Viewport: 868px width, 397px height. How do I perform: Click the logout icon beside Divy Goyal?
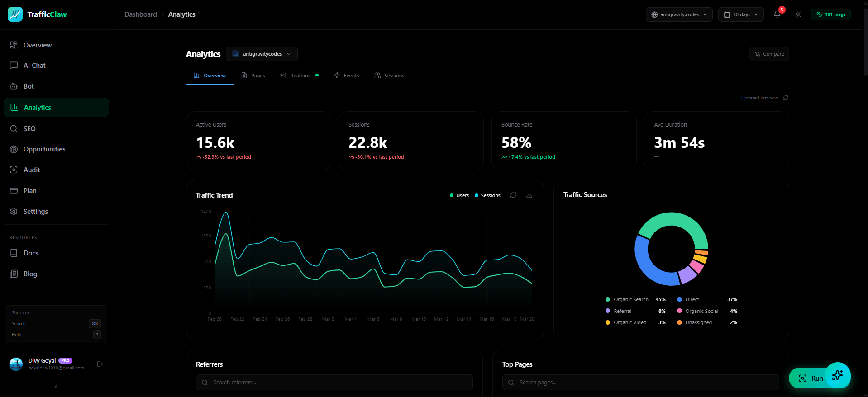[100, 364]
